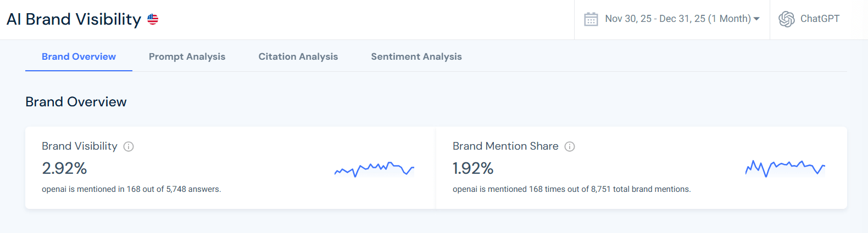This screenshot has width=868, height=233.
Task: Click the calendar icon beside date range
Action: (591, 19)
